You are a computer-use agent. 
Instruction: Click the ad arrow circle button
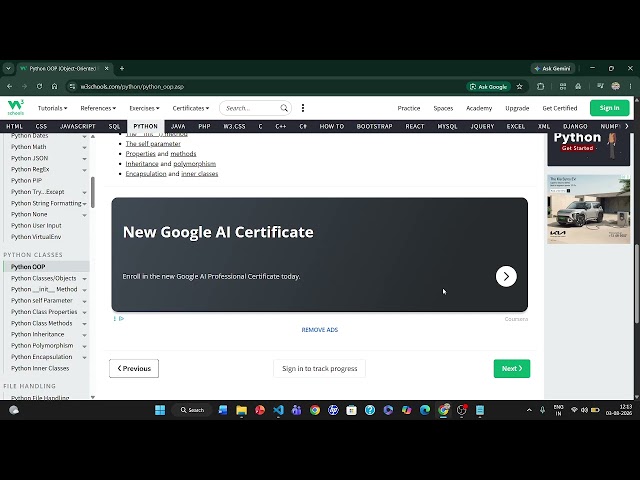click(506, 276)
